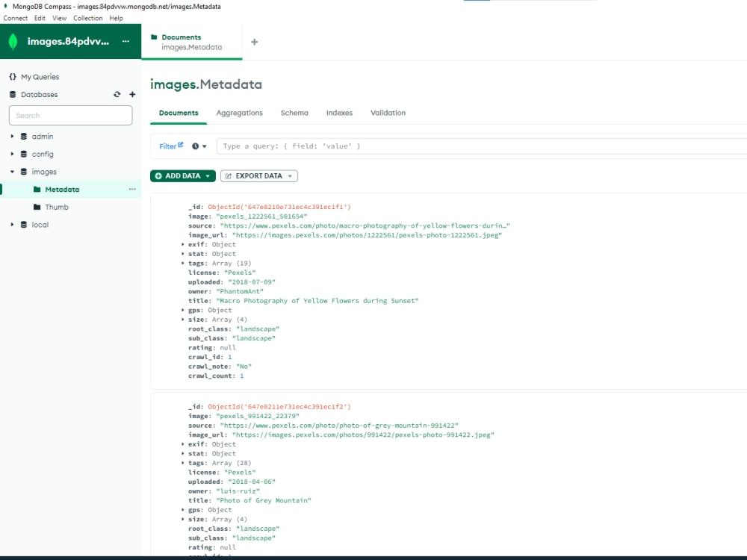Screen dimensions: 747x560
Task: Expand stat object in second document
Action: click(183, 453)
